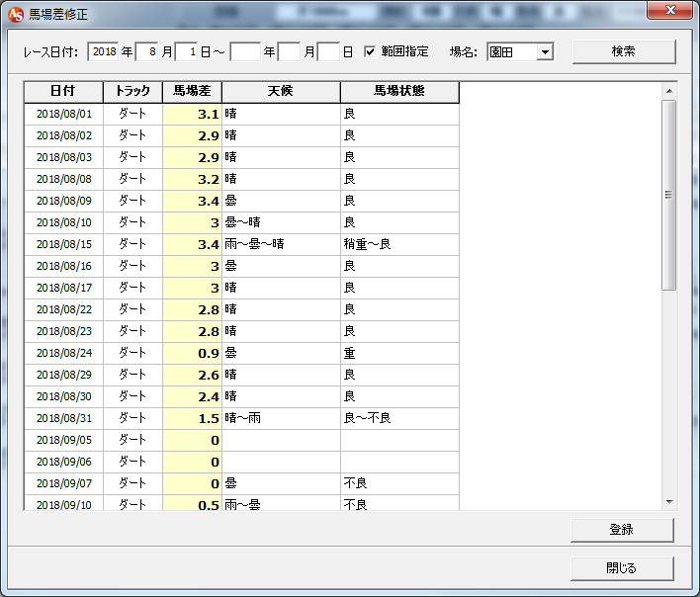The image size is (700, 597).
Task: Click 馬場差 value 3.1 for 2018/08/01
Action: coord(192,115)
